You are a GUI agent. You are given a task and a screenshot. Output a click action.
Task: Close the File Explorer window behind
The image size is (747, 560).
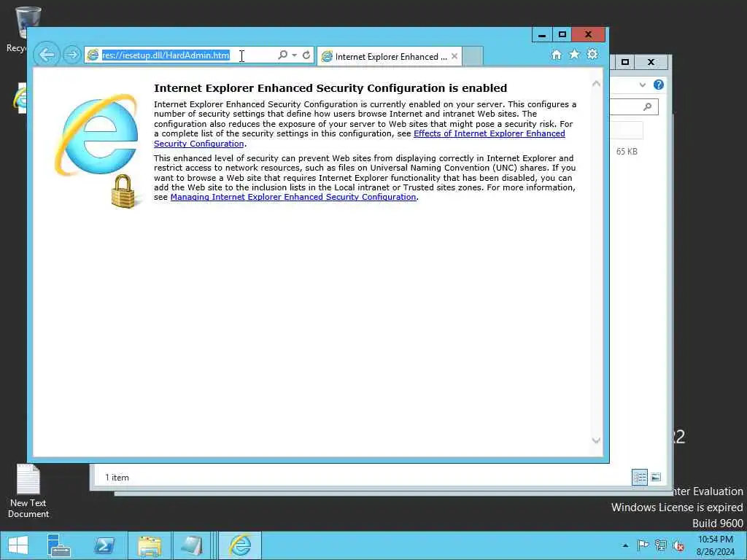point(651,62)
